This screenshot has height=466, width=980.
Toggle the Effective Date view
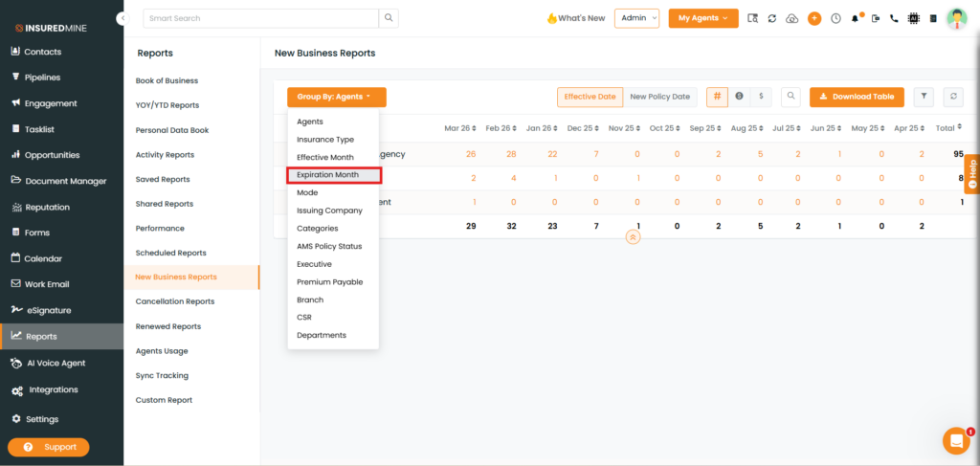590,97
